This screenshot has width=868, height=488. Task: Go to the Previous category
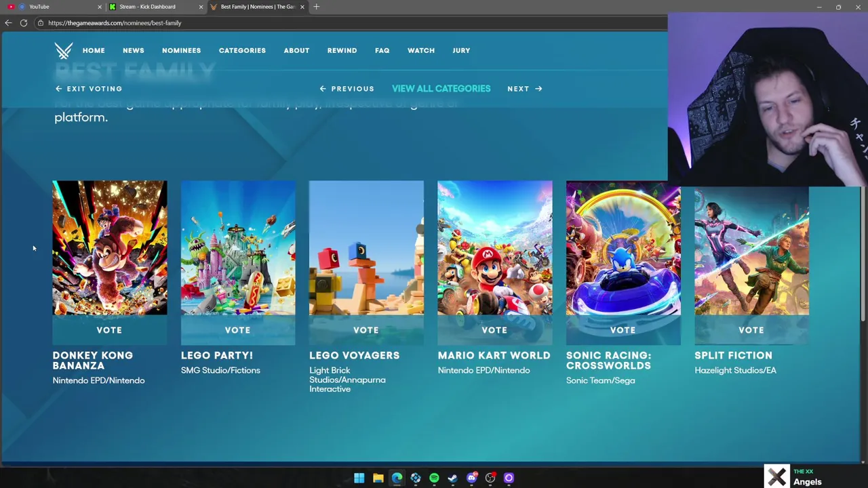point(347,89)
